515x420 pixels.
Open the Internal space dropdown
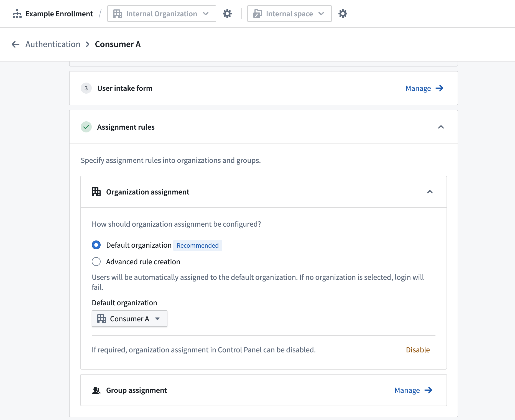[x=289, y=14]
